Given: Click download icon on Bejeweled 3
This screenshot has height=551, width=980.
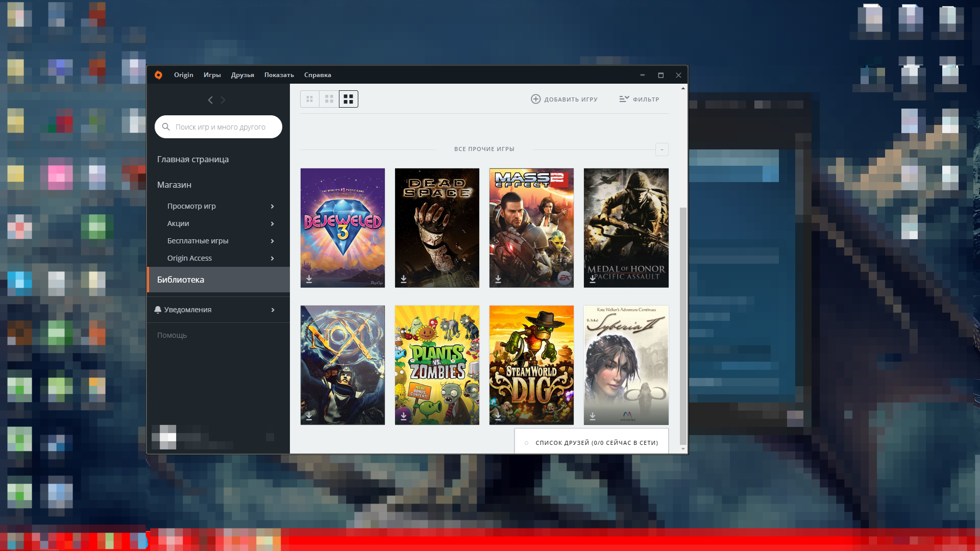Looking at the screenshot, I should point(309,279).
